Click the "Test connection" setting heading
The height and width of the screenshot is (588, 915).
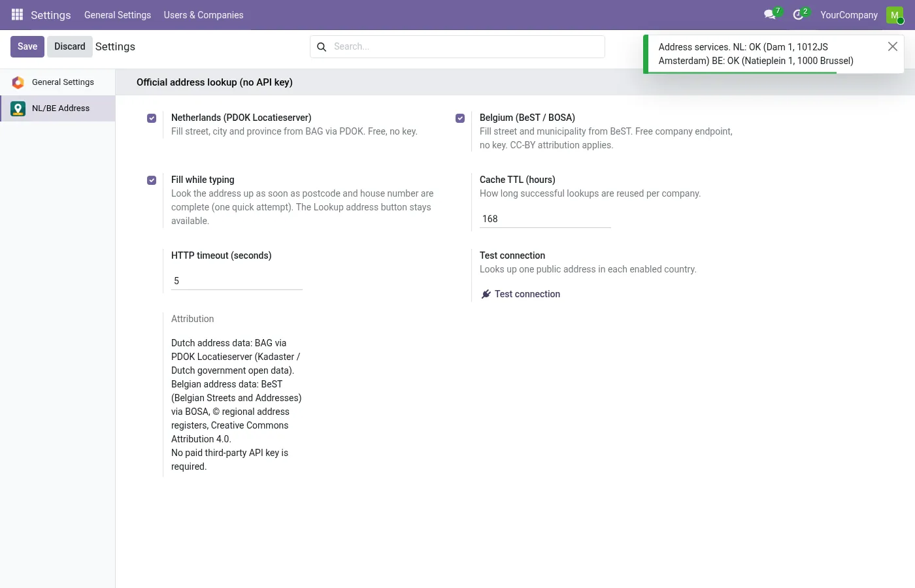click(512, 255)
